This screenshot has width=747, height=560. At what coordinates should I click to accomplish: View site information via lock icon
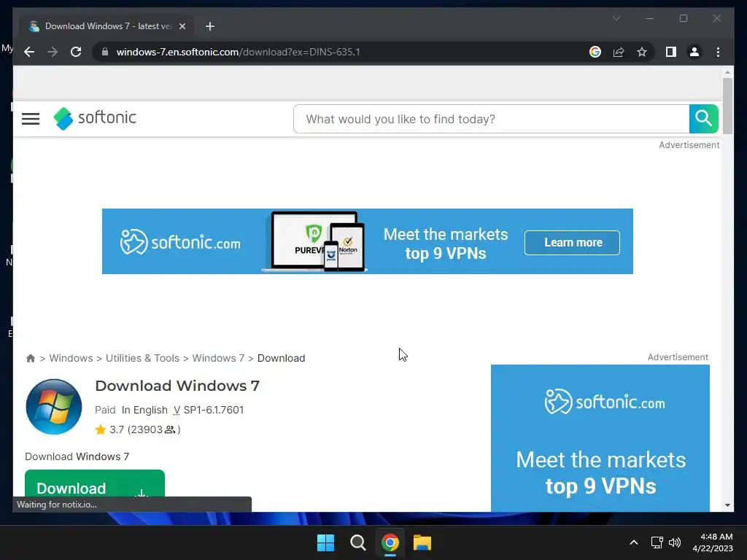[x=105, y=52]
